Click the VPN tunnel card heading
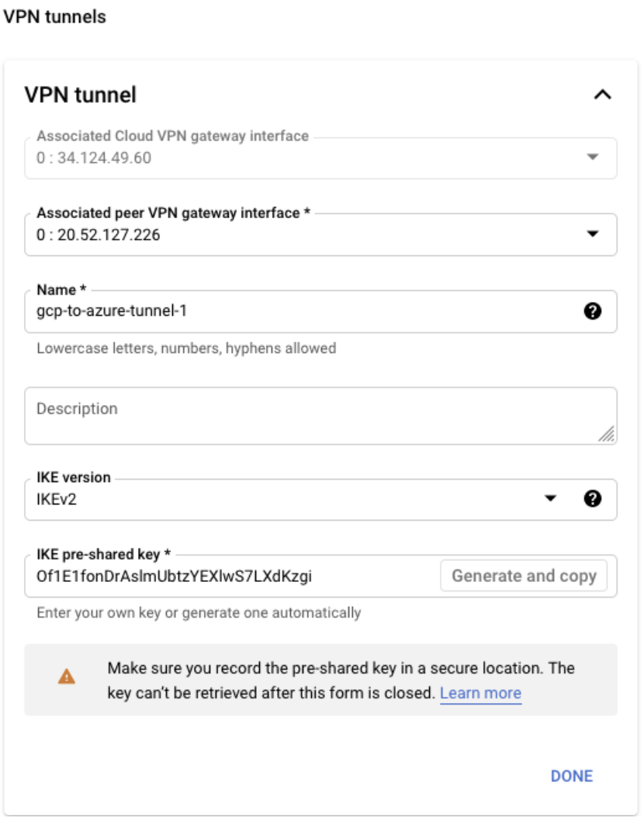644x821 pixels. click(81, 95)
